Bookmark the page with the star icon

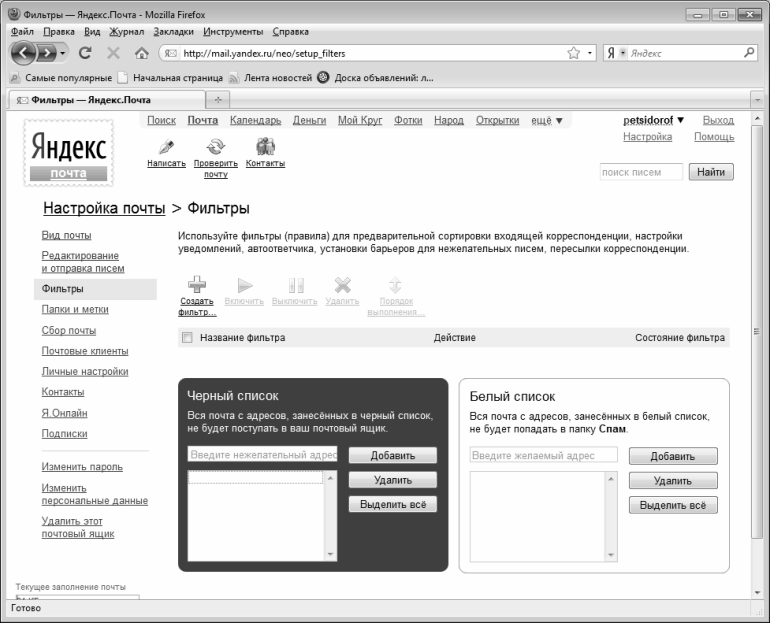(573, 53)
